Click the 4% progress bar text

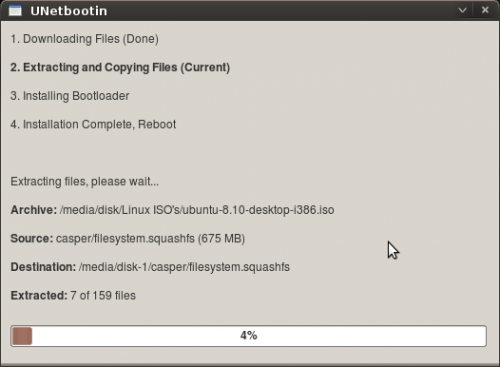[249, 335]
